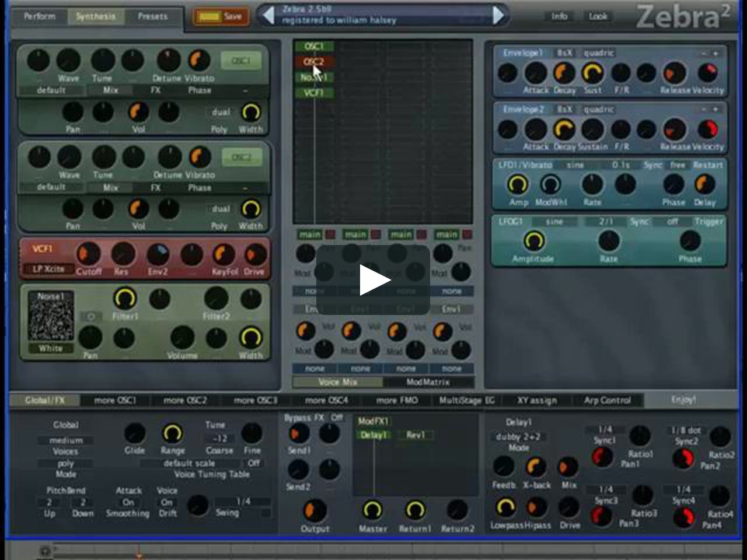Viewport: 747px width, 560px height.
Task: Select the Noise1 module in the grid
Action: (x=314, y=78)
